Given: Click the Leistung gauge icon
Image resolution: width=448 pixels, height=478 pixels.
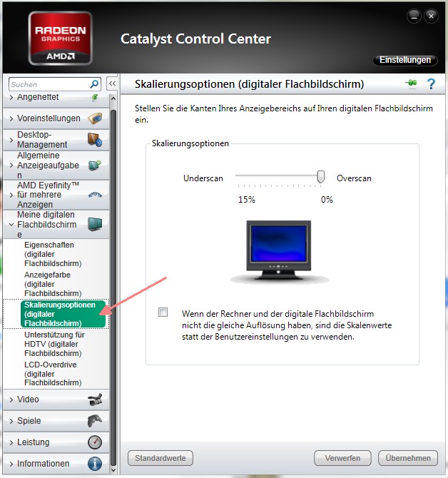Looking at the screenshot, I should coord(95,442).
